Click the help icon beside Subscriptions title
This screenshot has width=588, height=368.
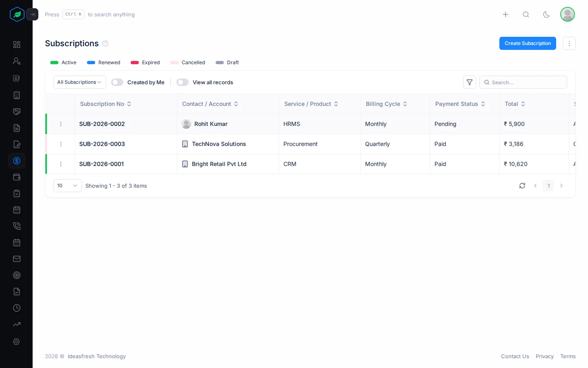pos(105,43)
